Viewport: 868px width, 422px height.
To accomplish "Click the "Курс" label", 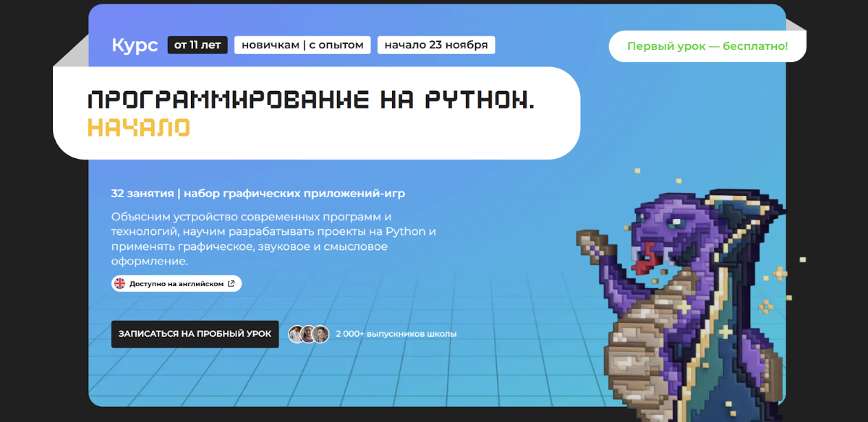I will point(135,45).
